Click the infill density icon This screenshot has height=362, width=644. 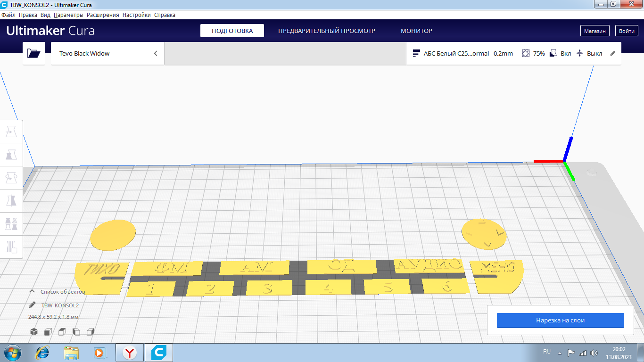click(x=526, y=53)
